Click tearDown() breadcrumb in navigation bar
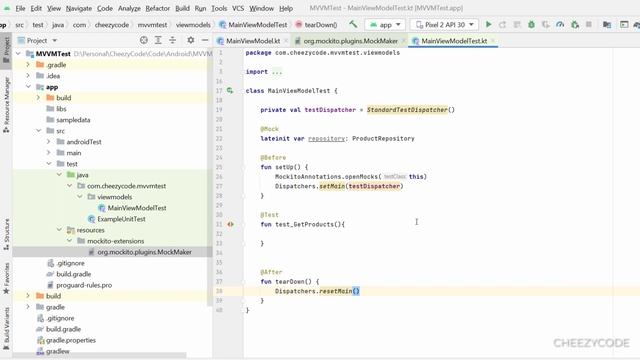Viewport: 640px width, 360px height. click(316, 25)
